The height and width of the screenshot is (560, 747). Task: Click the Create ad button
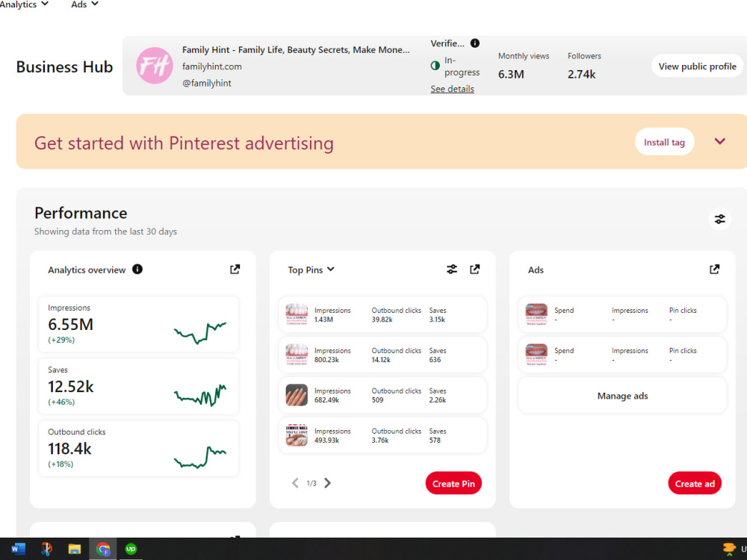695,483
